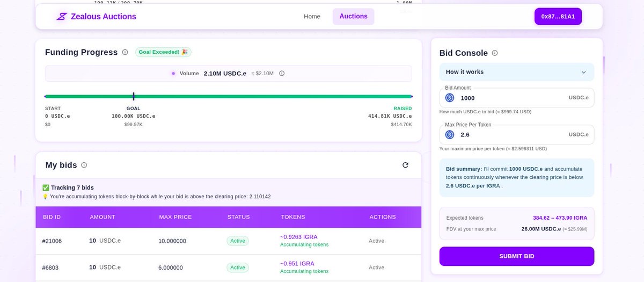Open the Funding Progress info icon
Screen dimensions: 644x282
pos(125,52)
